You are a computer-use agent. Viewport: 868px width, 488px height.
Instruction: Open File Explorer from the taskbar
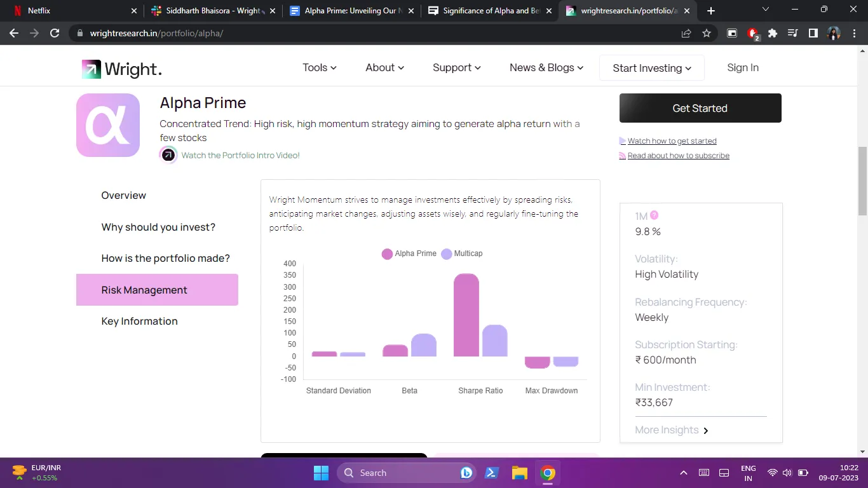click(x=520, y=473)
